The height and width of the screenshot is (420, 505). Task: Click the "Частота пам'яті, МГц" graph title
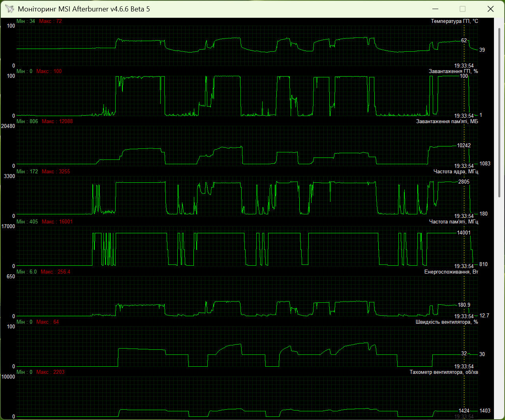tap(454, 222)
